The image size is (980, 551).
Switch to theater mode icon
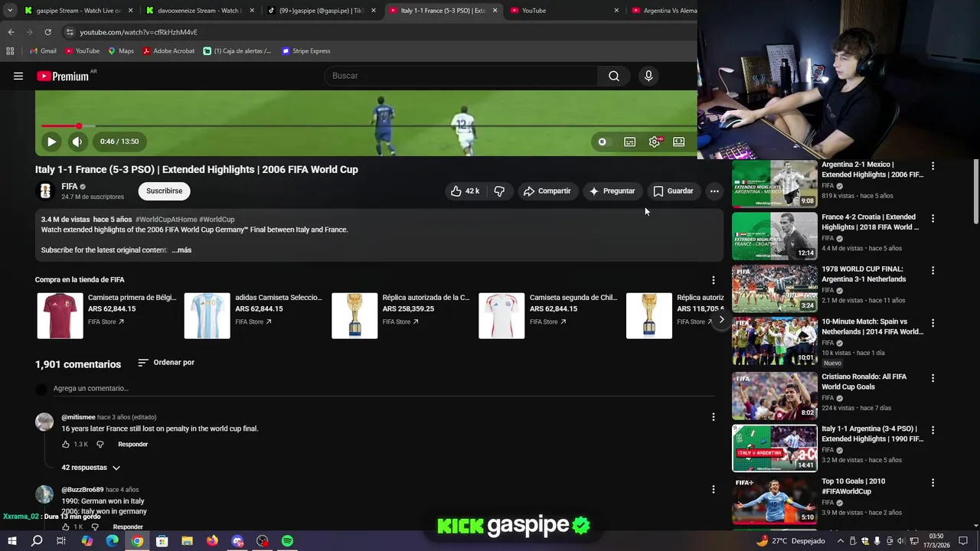(x=678, y=142)
